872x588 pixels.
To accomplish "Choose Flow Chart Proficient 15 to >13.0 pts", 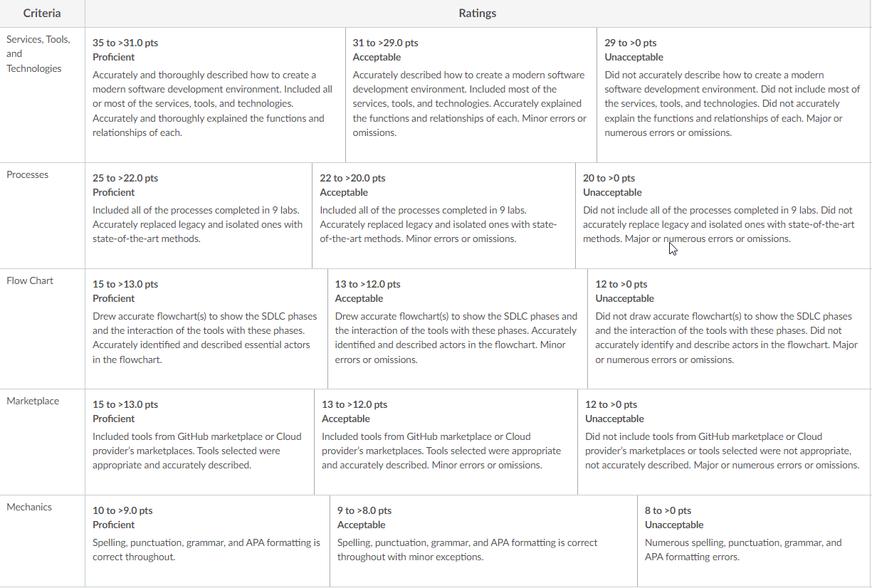I will 206,329.
